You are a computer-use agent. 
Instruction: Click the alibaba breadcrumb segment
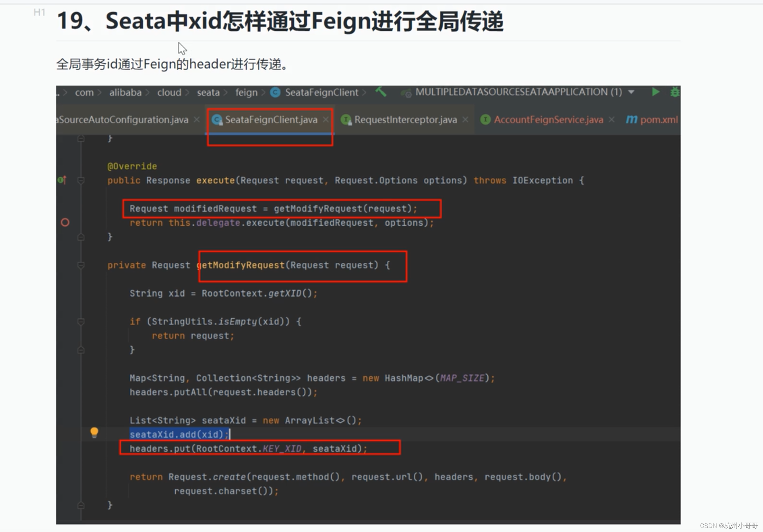tap(125, 92)
